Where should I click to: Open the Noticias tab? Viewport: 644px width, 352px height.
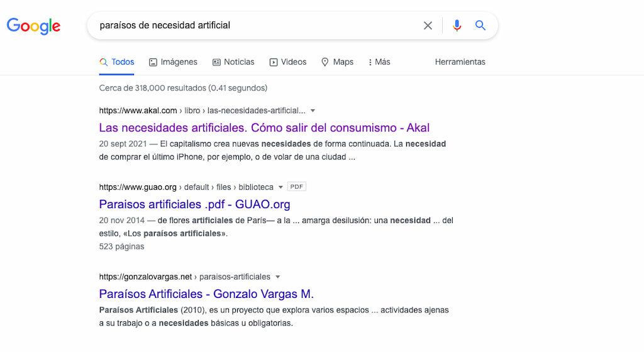pyautogui.click(x=233, y=62)
